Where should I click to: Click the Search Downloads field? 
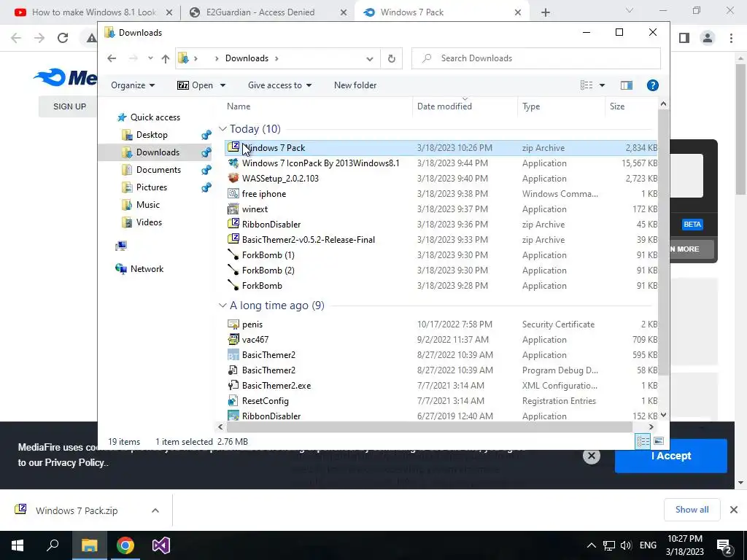click(536, 58)
